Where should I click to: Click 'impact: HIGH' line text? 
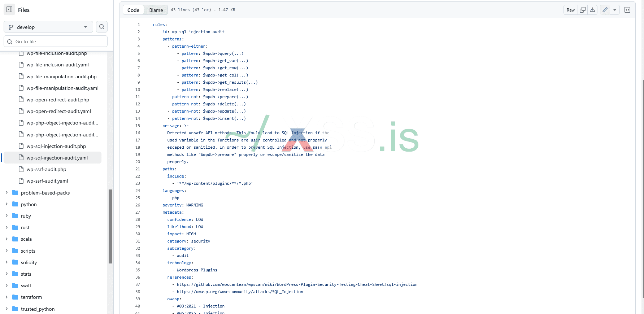click(x=182, y=234)
